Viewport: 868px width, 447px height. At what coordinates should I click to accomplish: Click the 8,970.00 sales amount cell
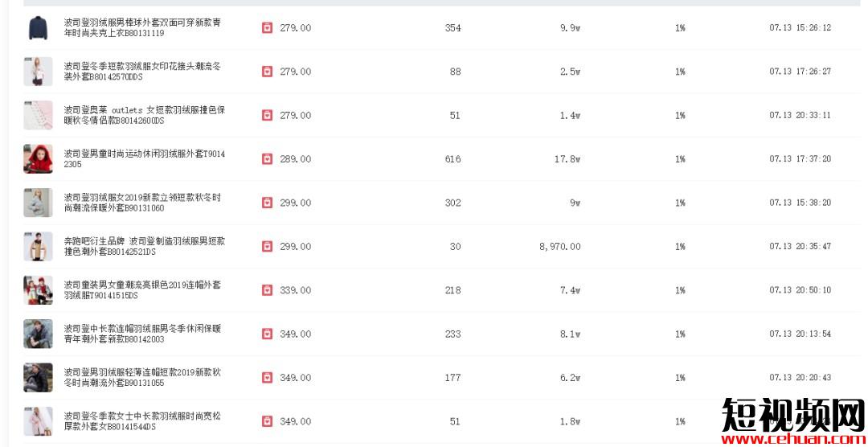559,247
